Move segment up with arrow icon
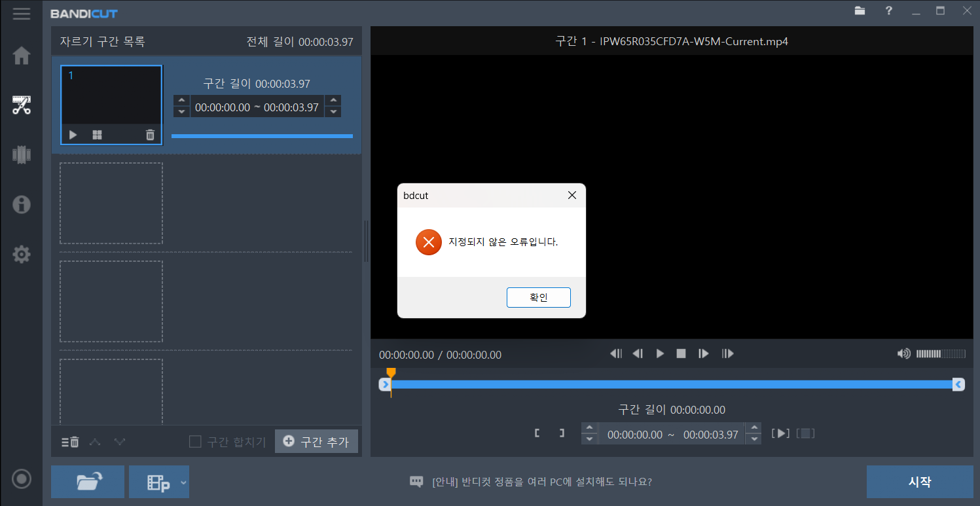The height and width of the screenshot is (506, 980). [95, 442]
